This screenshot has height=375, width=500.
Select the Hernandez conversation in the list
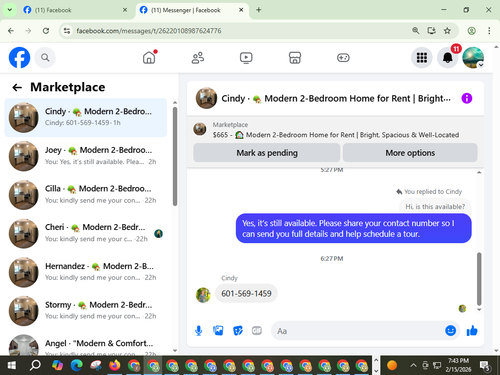pos(86,272)
